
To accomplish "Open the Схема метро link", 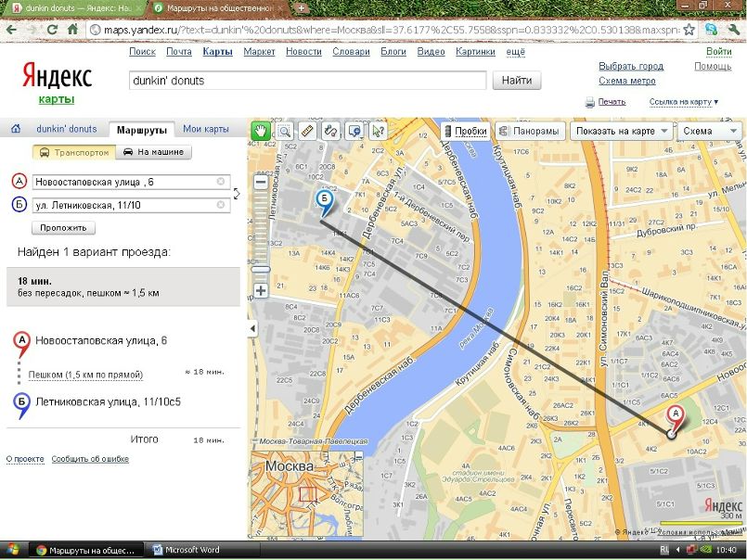I will click(x=627, y=81).
